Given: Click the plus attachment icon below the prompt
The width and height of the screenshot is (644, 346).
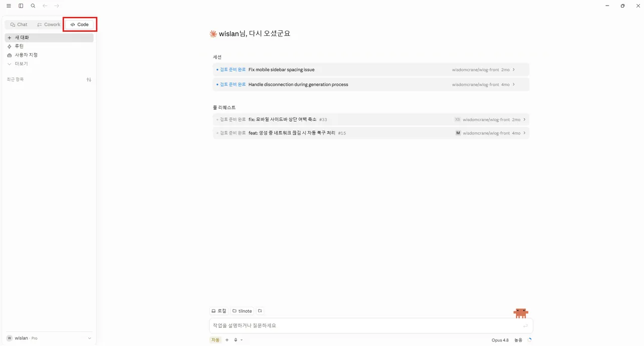Looking at the screenshot, I should 227,340.
